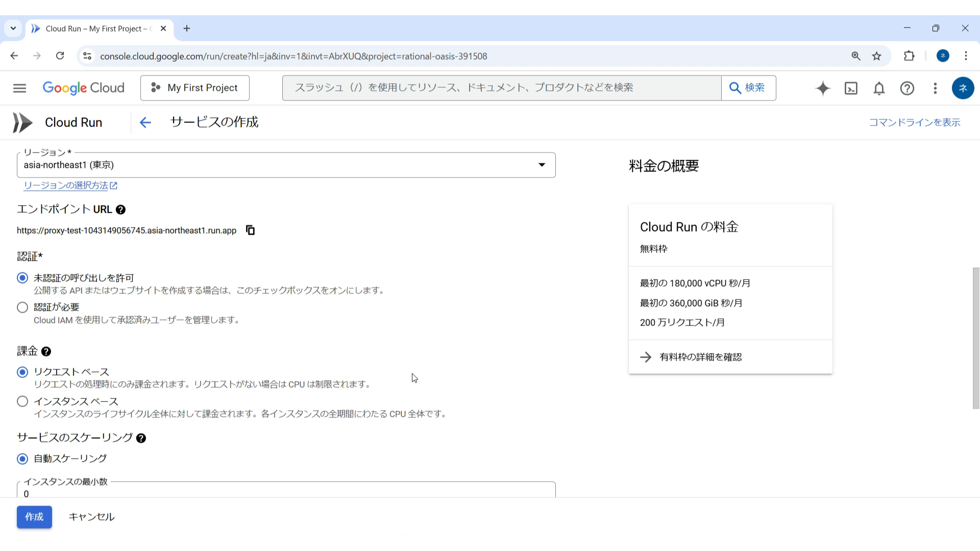Expand the リージョン dropdown asia-northeast1
Screen dimensions: 980x551
[x=286, y=165]
